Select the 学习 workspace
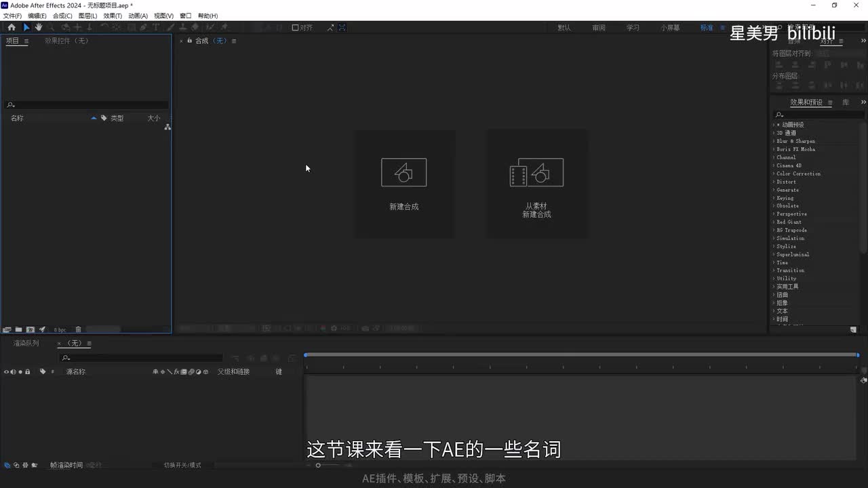The image size is (868, 488). [x=633, y=28]
